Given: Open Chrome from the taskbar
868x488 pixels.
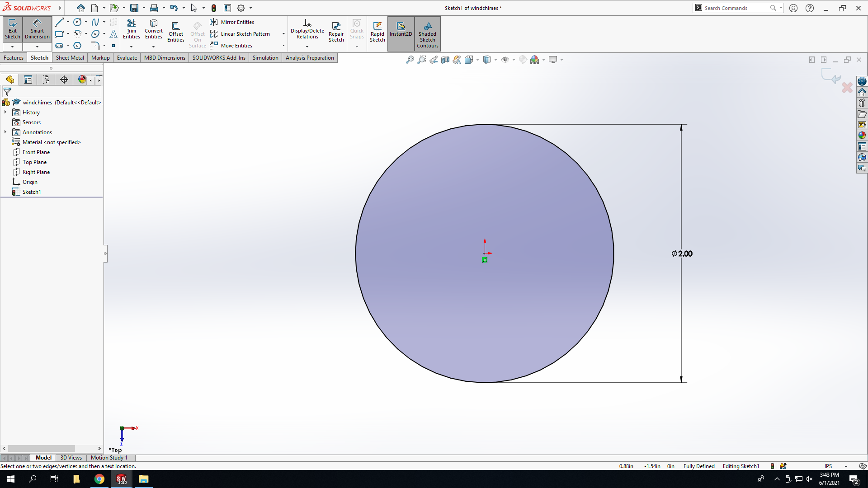Looking at the screenshot, I should tap(99, 479).
